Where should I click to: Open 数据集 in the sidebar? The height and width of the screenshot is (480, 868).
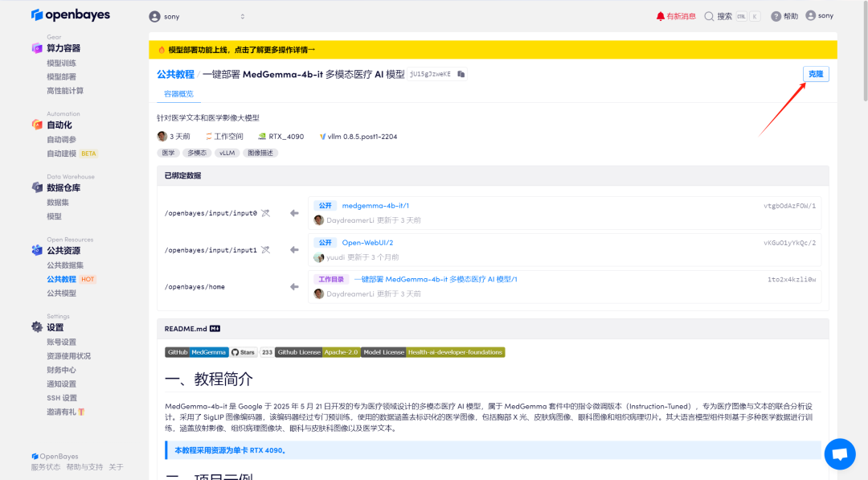58,203
